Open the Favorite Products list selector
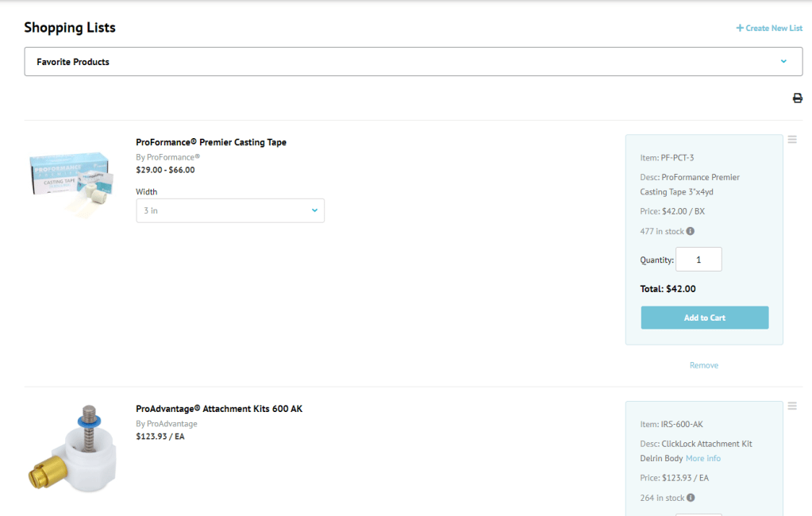Screen dimensions: 812x516 click(x=413, y=62)
